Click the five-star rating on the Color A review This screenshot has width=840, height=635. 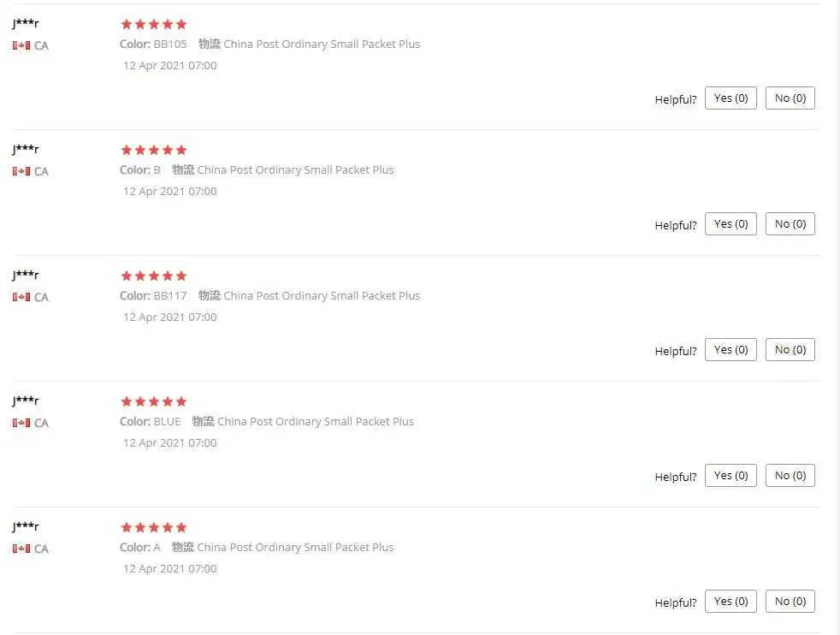(154, 527)
